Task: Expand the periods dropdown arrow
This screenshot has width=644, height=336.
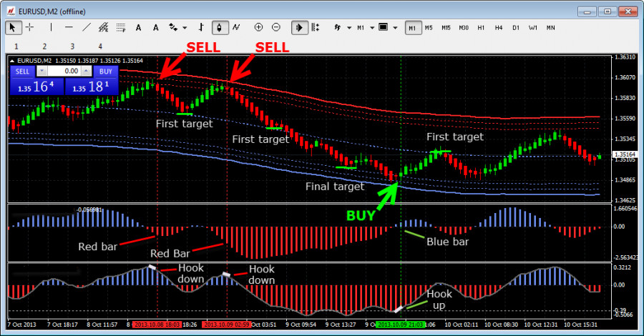Action: click(x=372, y=28)
